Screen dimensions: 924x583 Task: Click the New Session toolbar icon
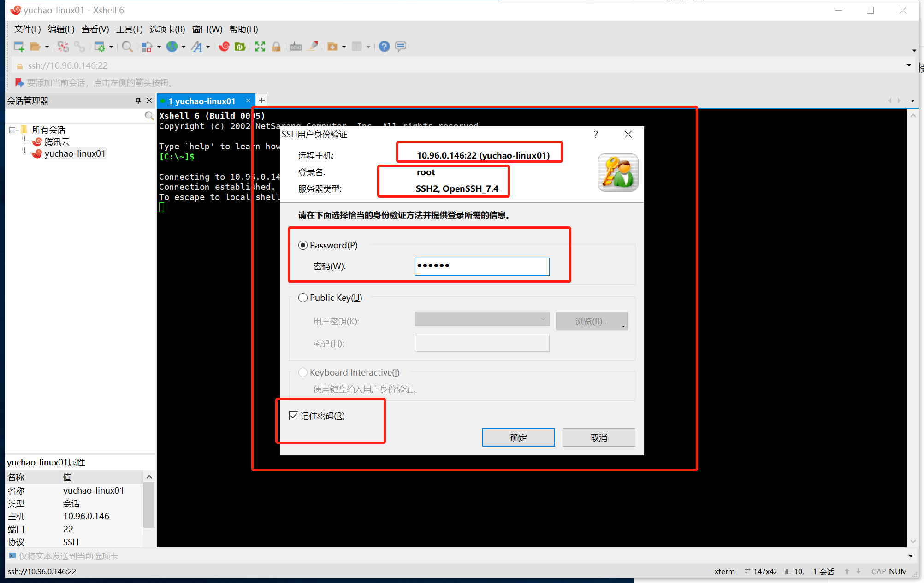point(19,47)
